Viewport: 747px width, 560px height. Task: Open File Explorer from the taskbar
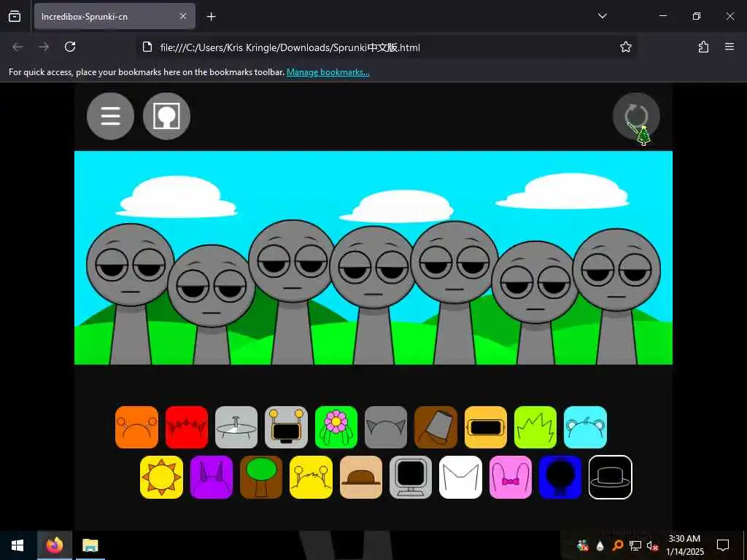point(90,545)
